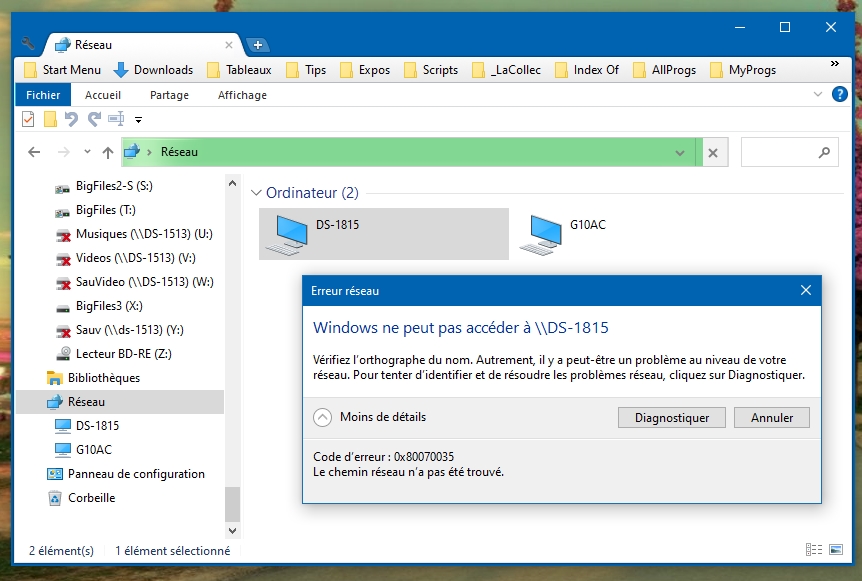862x581 pixels.
Task: Open the Downloads bookmark
Action: pos(153,70)
